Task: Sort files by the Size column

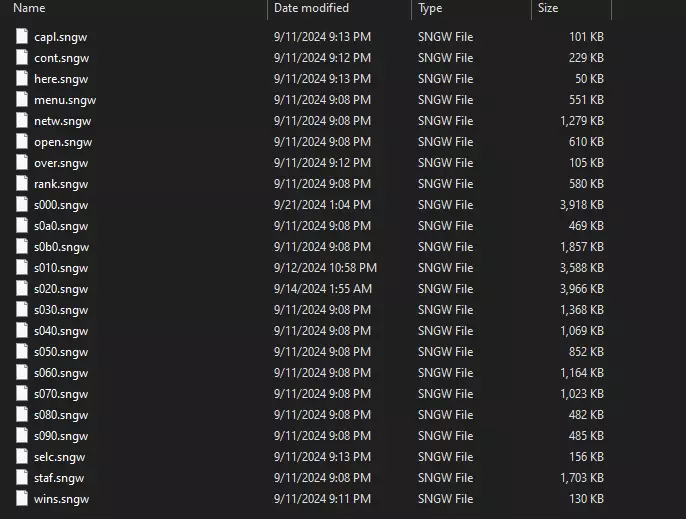Action: 548,8
